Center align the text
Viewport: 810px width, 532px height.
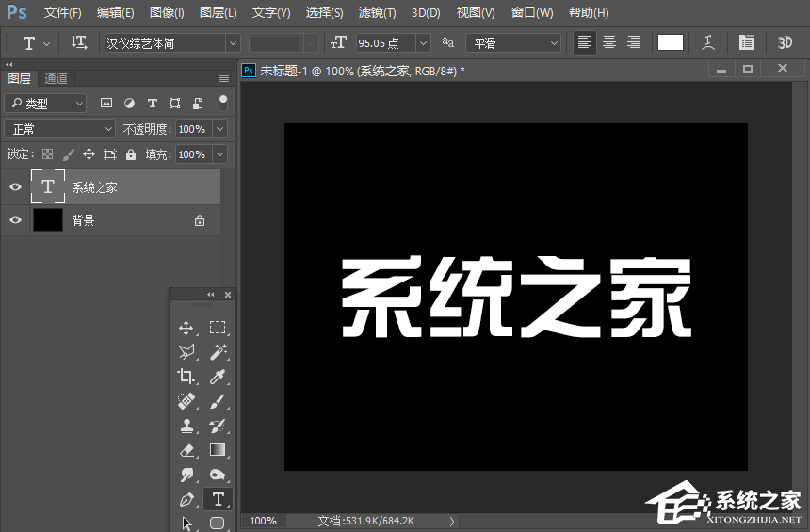point(609,42)
